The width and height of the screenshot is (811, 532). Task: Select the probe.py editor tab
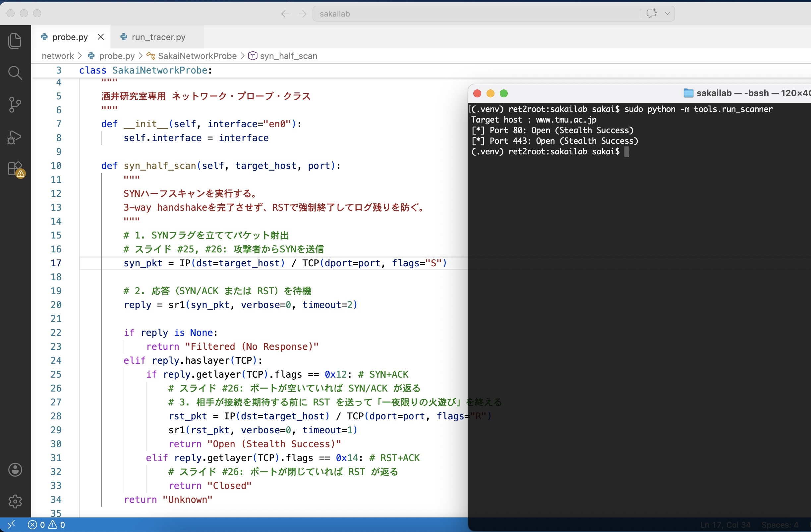(x=70, y=37)
